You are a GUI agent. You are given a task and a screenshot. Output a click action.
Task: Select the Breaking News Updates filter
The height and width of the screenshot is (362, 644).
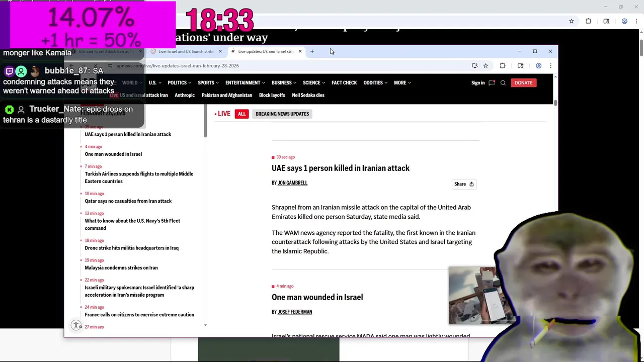click(x=282, y=114)
